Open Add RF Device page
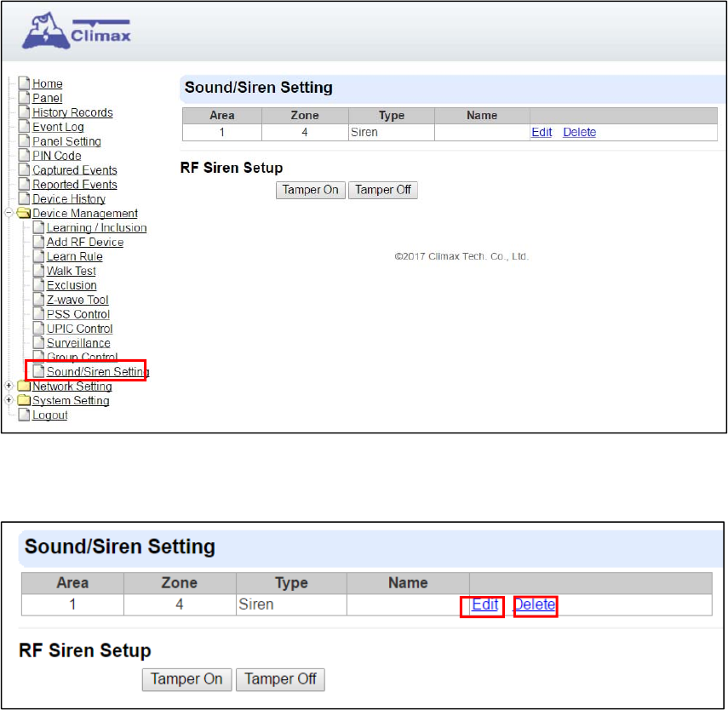The image size is (728, 710). pos(85,242)
